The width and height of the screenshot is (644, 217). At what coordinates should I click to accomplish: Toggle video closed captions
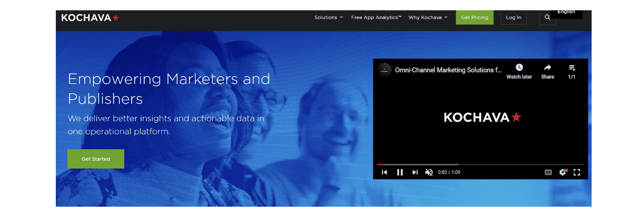pyautogui.click(x=548, y=172)
